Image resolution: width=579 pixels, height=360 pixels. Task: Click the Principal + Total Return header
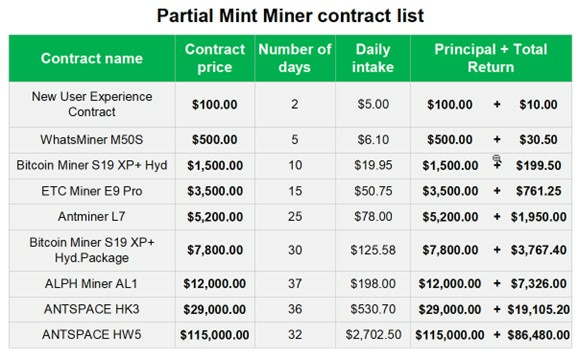pos(491,58)
